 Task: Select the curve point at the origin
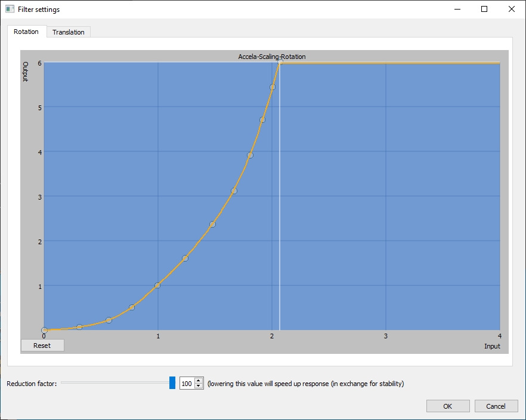point(44,330)
